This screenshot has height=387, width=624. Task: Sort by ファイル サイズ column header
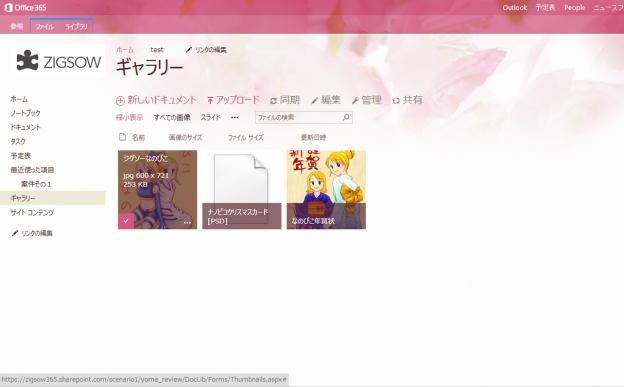click(245, 137)
